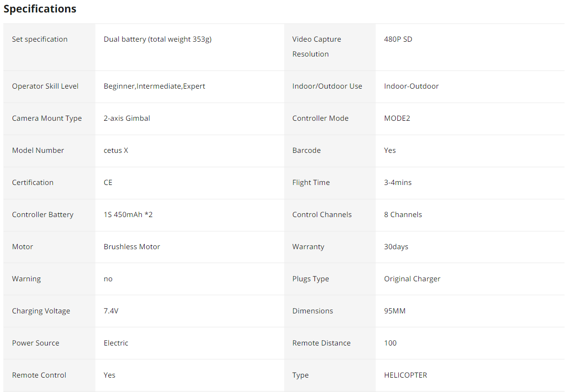Click the Operator Skill Level label
Image resolution: width=565 pixels, height=392 pixels.
click(45, 86)
